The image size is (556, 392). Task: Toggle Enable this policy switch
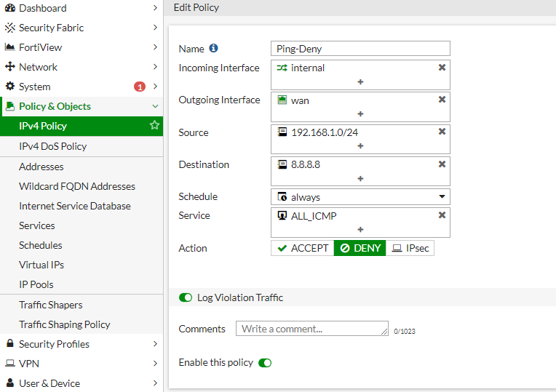[265, 363]
